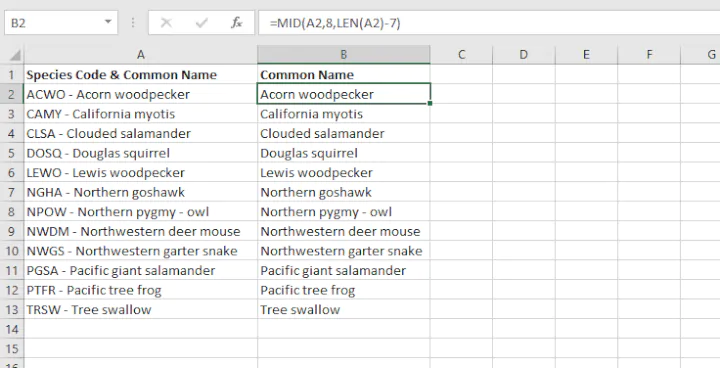This screenshot has height=368, width=720.
Task: Open the Name Box dropdown arrow
Action: [x=108, y=22]
